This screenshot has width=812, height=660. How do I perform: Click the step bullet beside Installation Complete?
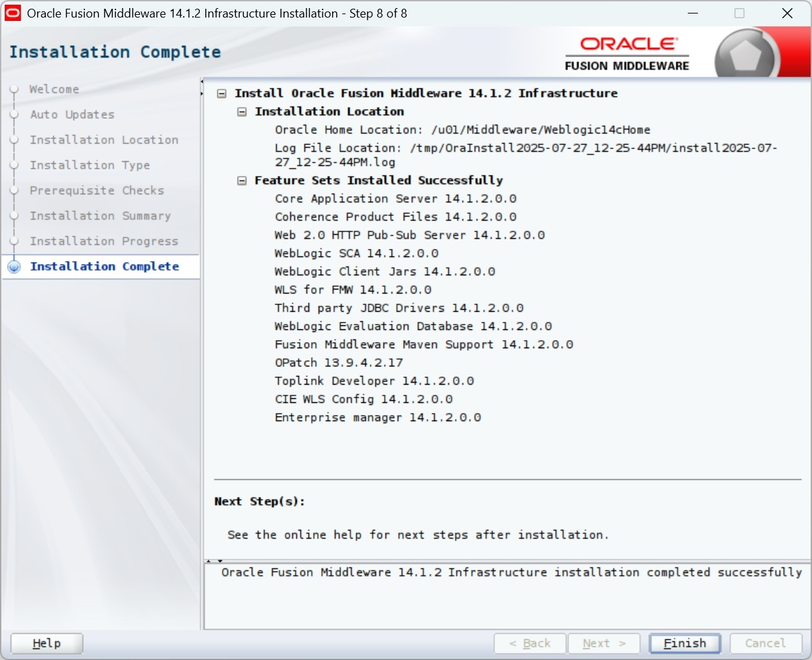[x=13, y=267]
